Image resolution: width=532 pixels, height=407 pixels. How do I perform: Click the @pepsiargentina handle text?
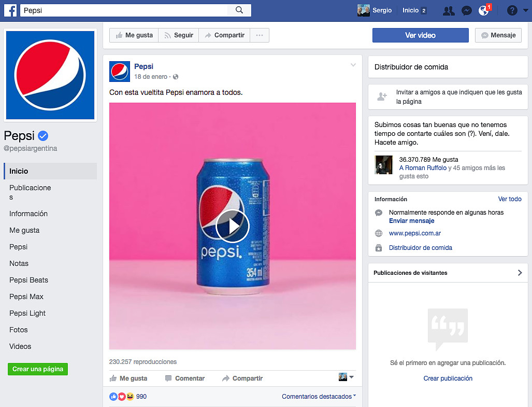[x=30, y=148]
